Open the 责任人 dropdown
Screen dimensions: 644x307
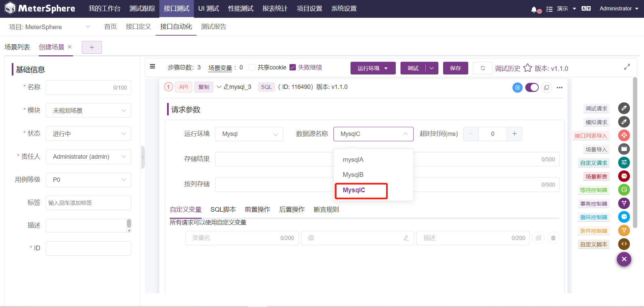point(89,157)
